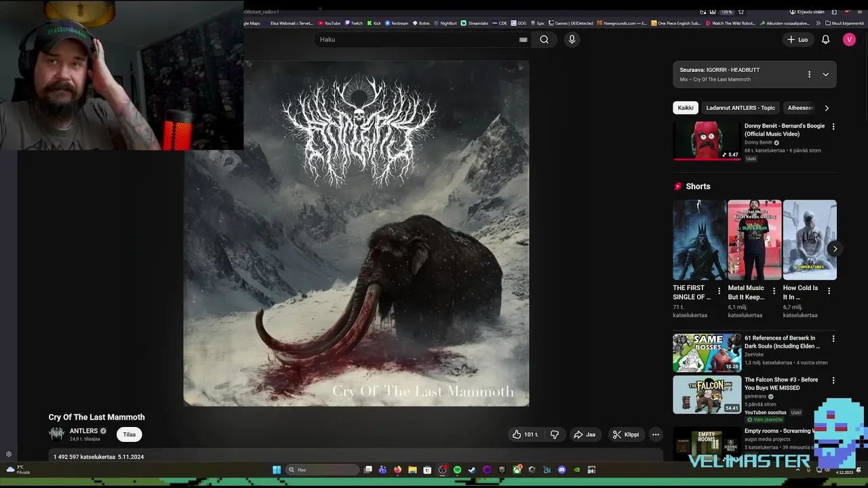Click the YouTube search magnifier button

coord(544,39)
